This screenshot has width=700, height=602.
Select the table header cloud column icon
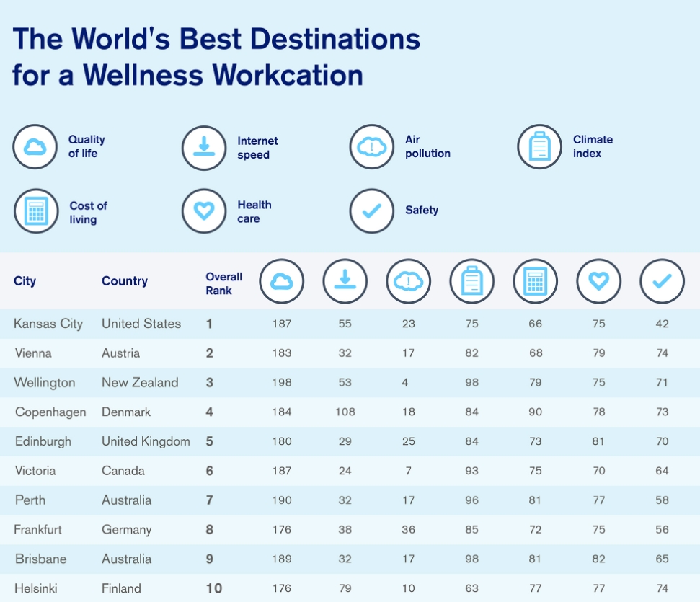282,281
